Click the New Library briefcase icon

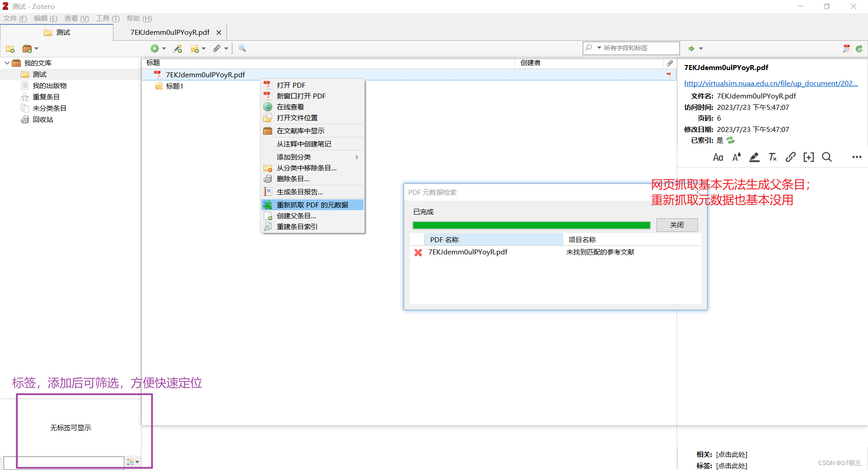point(27,48)
